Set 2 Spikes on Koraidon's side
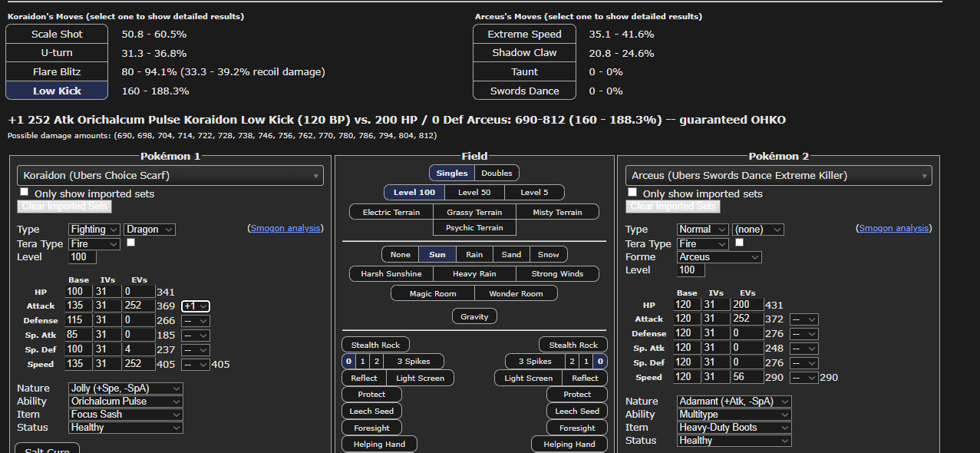 (376, 362)
